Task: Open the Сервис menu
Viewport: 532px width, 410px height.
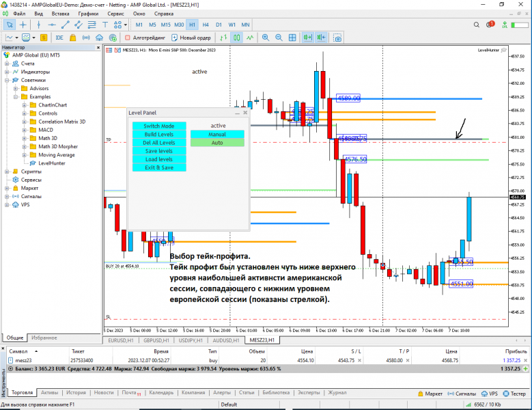Action: click(115, 14)
